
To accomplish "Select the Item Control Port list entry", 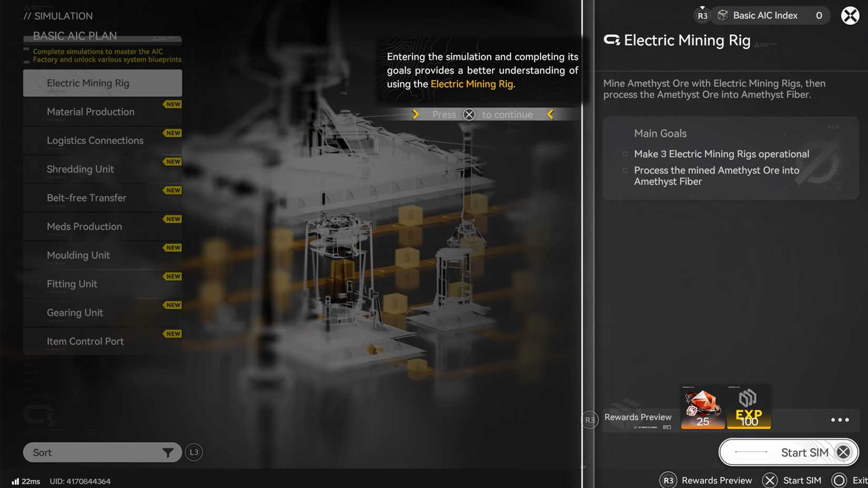I will coord(102,341).
